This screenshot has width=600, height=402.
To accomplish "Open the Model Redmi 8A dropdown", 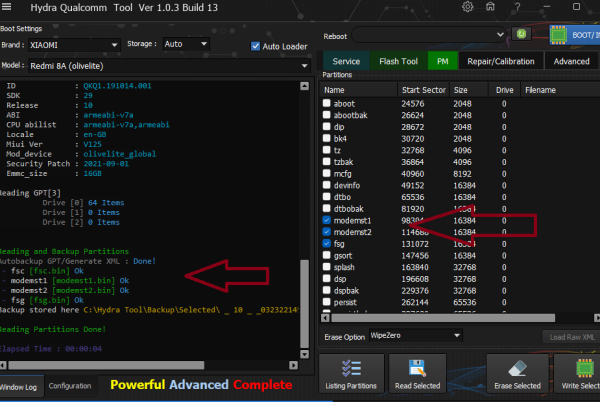I will coord(169,66).
